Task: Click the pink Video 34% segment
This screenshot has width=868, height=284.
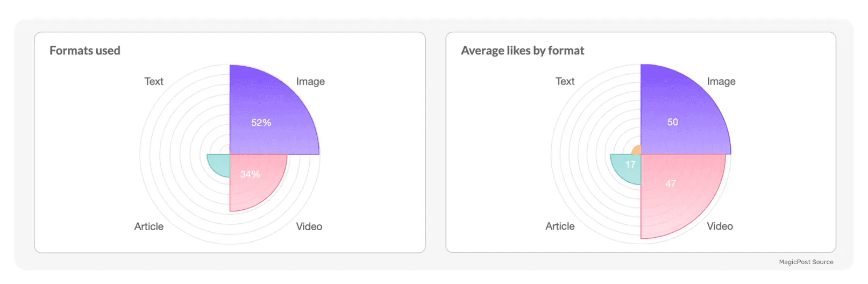Action: pos(253,177)
